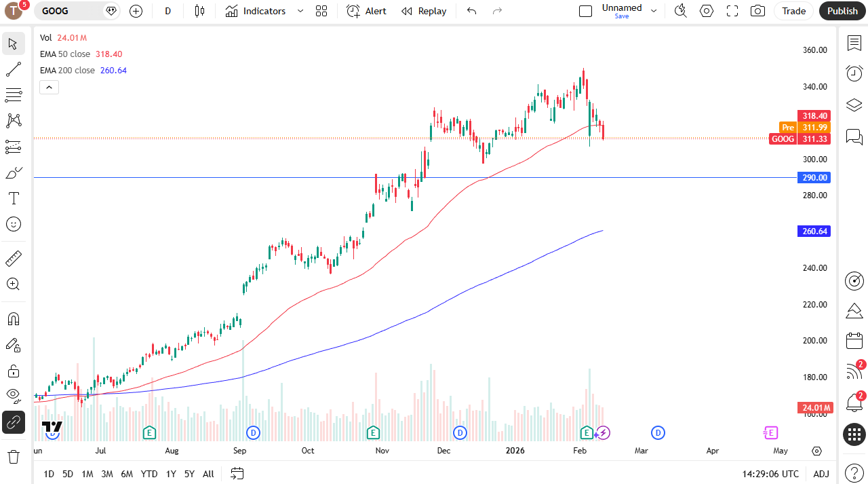868x484 pixels.
Task: Open the go to date calendar icon
Action: tap(237, 473)
